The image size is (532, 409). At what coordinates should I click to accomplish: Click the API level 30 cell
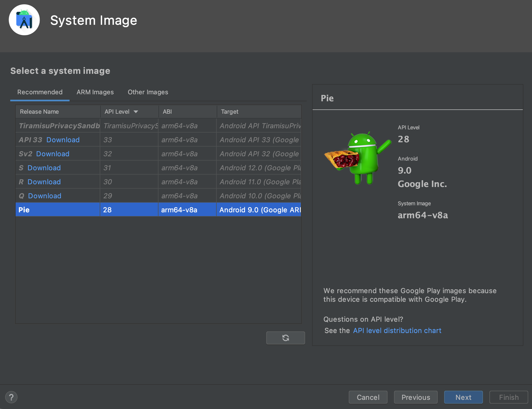coord(129,182)
